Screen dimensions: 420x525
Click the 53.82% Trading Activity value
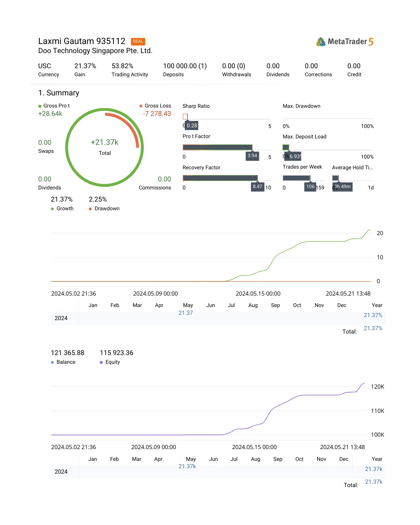tap(123, 66)
